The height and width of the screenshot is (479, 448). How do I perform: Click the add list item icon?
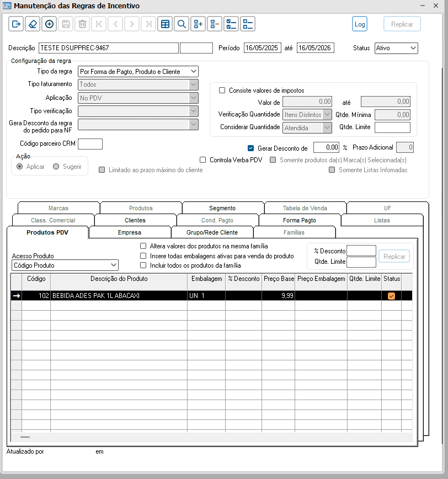pos(198,24)
